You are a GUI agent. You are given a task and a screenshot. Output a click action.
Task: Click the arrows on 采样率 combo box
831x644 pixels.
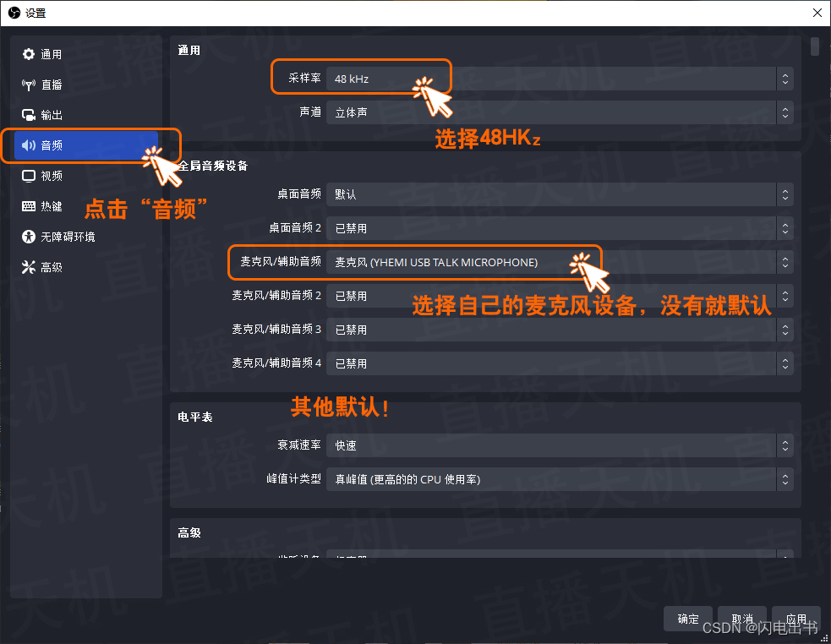click(x=785, y=79)
